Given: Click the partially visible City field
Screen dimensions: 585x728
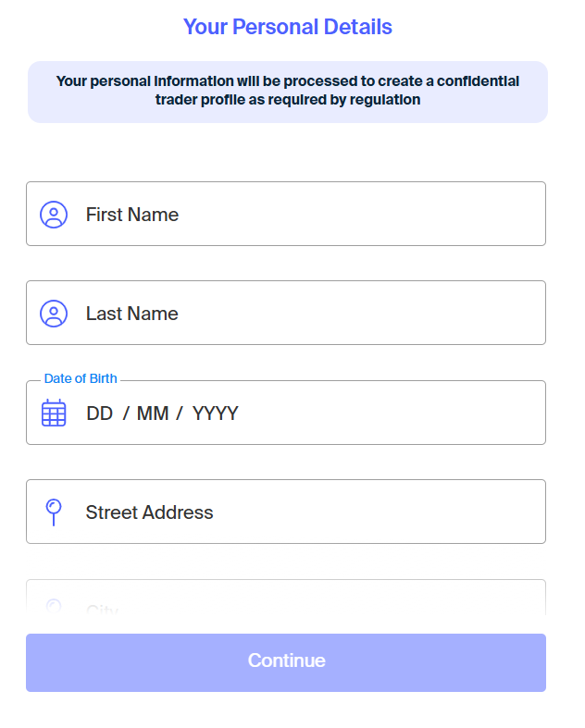Looking at the screenshot, I should coord(286,598).
